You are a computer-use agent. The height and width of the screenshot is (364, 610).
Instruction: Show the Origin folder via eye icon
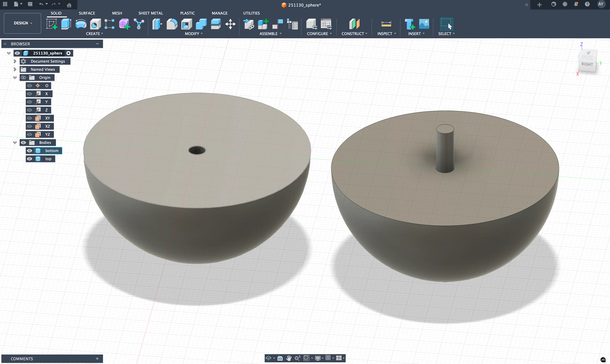(x=23, y=78)
